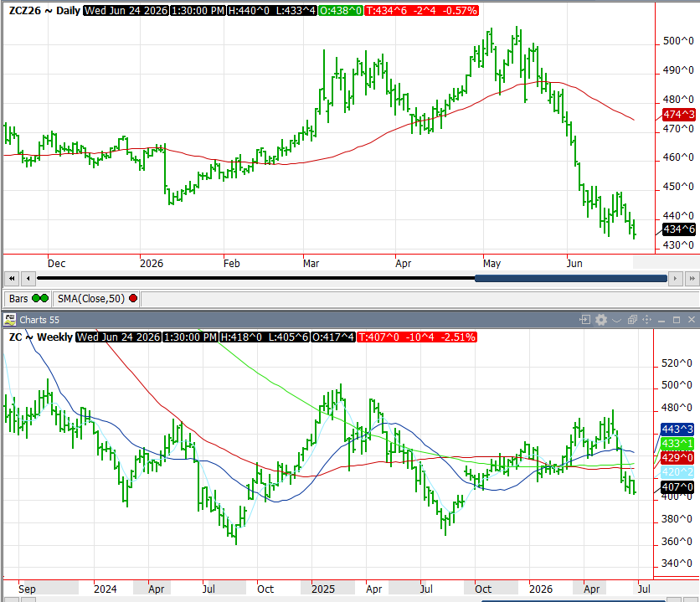
Task: Click the four-arrow move icon in Charts 55
Action: point(647,320)
